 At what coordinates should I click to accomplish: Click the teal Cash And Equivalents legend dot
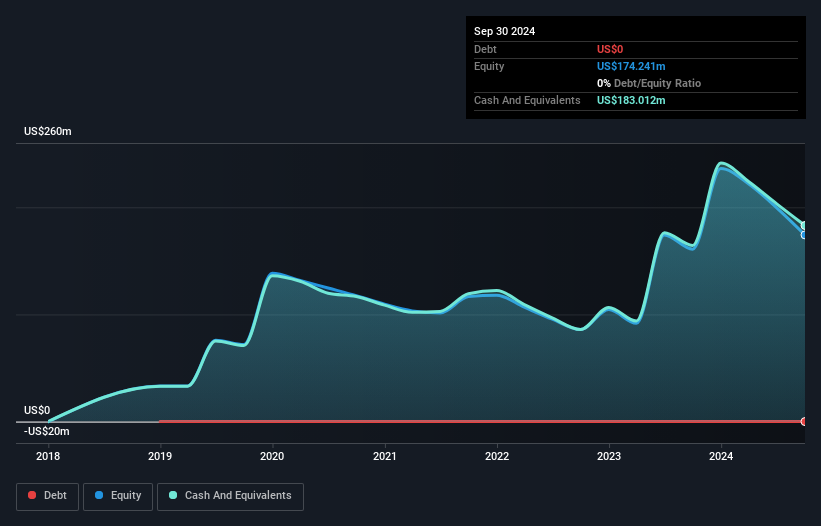(x=173, y=495)
